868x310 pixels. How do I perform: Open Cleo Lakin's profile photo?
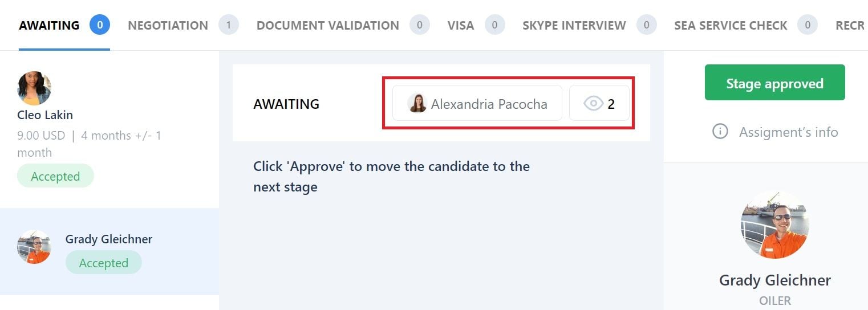tap(34, 88)
